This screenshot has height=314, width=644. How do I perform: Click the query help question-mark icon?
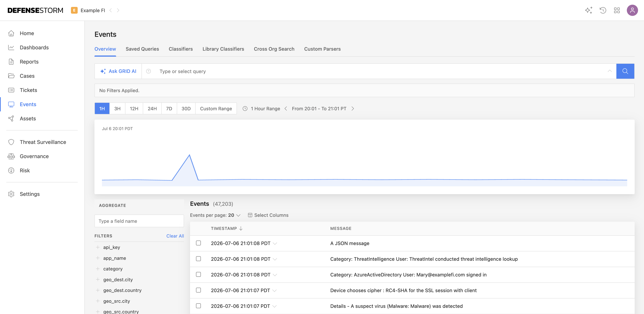click(149, 71)
